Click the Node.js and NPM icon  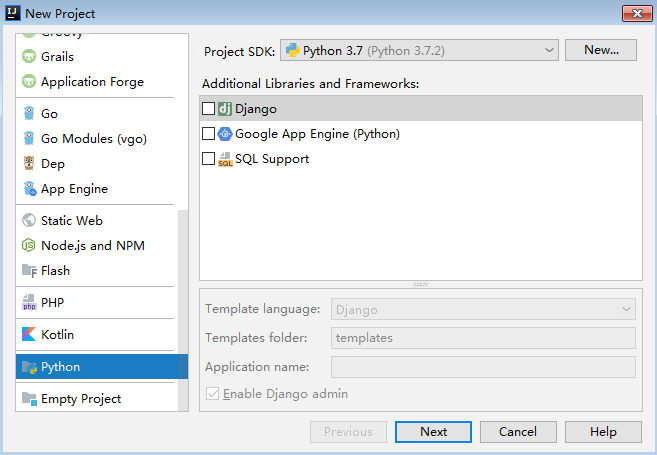(x=29, y=245)
